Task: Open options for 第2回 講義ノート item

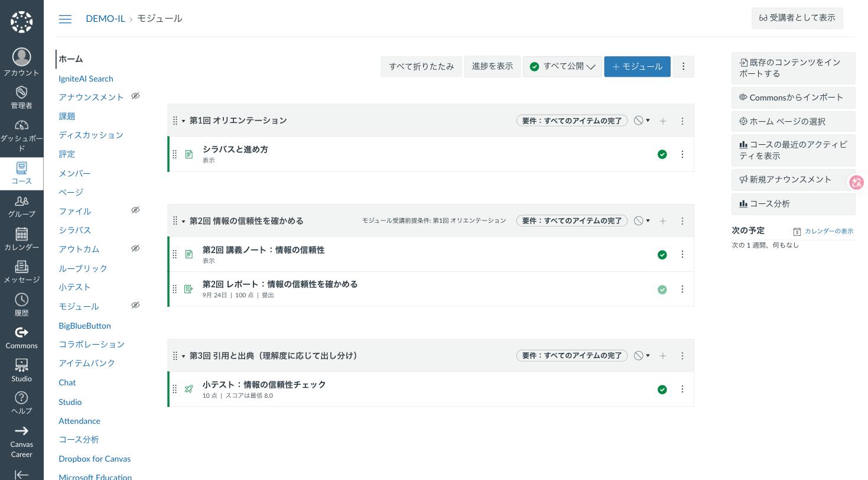Action: (x=682, y=254)
